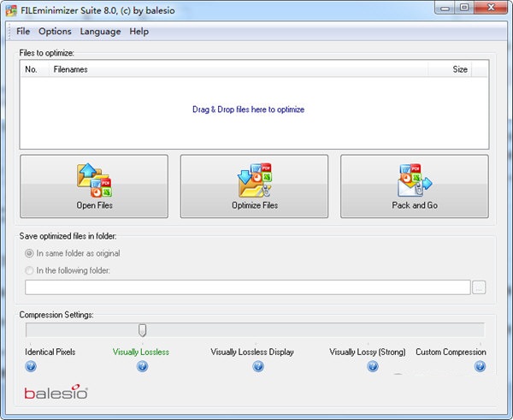
Task: Click the Size column header
Action: pyautogui.click(x=450, y=69)
